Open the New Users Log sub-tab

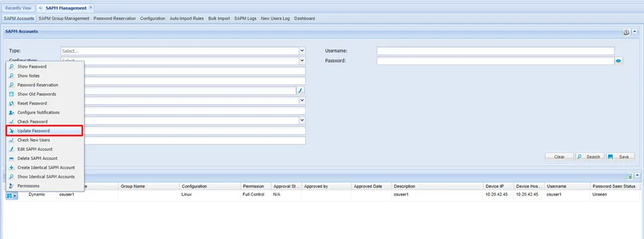pyautogui.click(x=275, y=18)
